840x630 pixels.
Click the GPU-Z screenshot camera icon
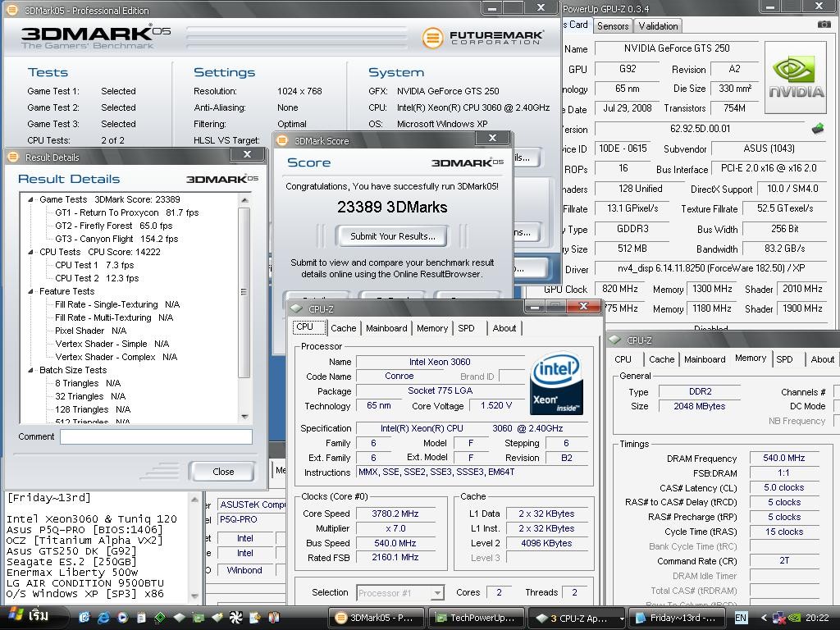[x=824, y=25]
